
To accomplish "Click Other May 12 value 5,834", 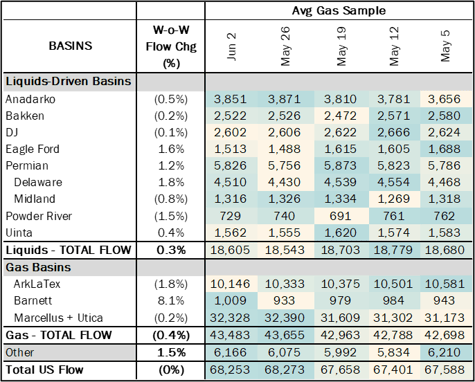I will (x=393, y=353).
